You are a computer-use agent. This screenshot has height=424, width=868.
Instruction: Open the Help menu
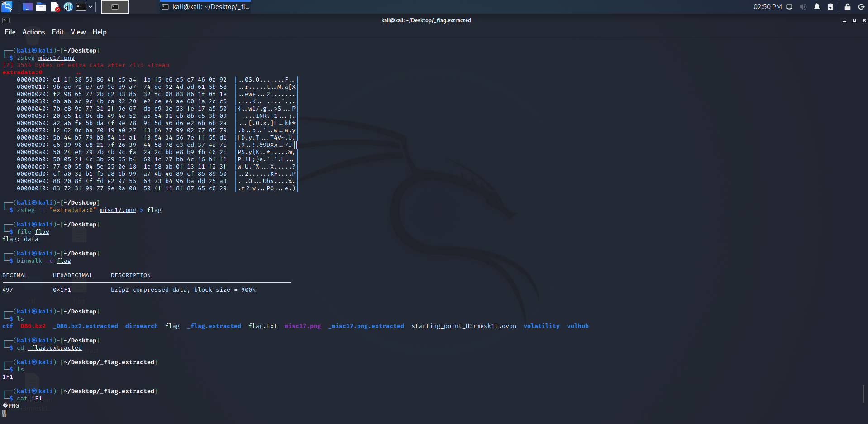(100, 32)
